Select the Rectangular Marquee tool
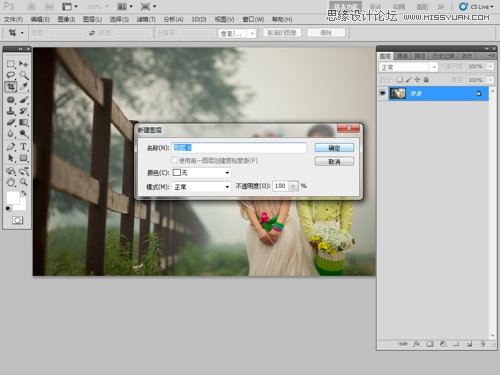 (11, 64)
